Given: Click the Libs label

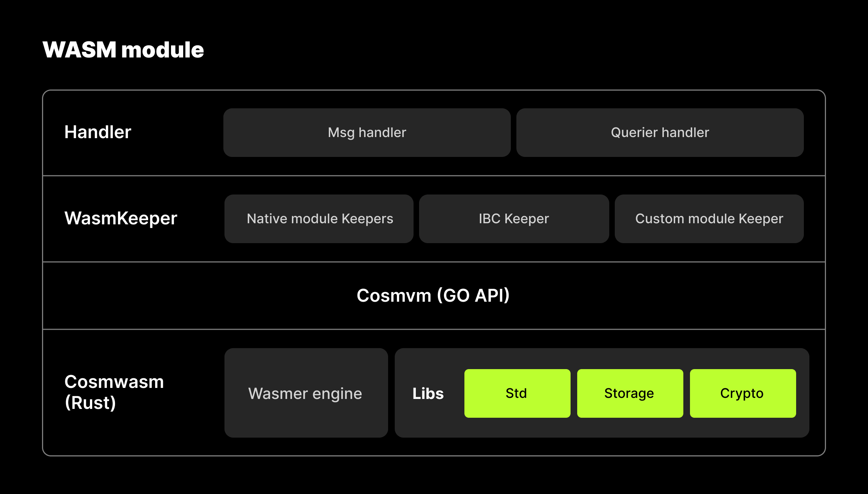Looking at the screenshot, I should coord(428,393).
